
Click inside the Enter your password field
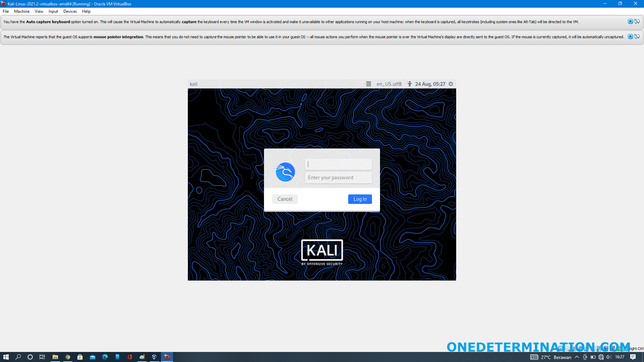click(x=338, y=178)
